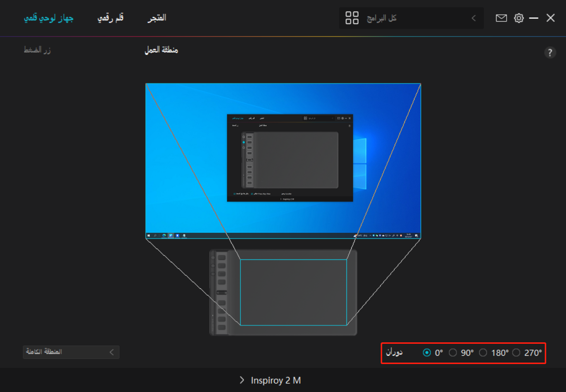Select the 90° rotation option
Image resolution: width=566 pixels, height=392 pixels.
453,352
